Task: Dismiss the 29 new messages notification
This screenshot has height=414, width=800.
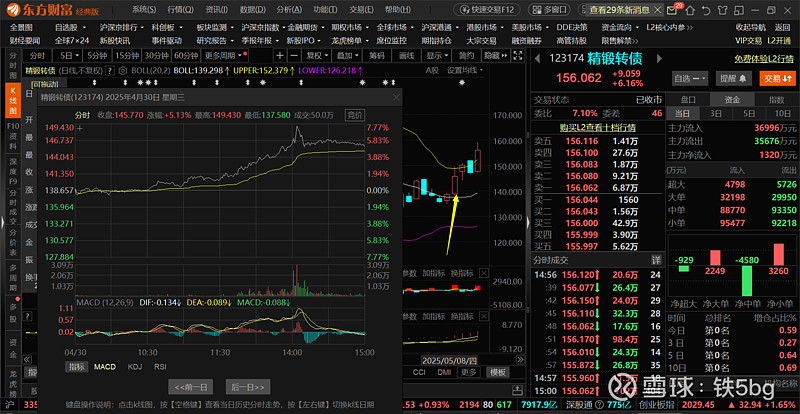Action: (x=657, y=10)
